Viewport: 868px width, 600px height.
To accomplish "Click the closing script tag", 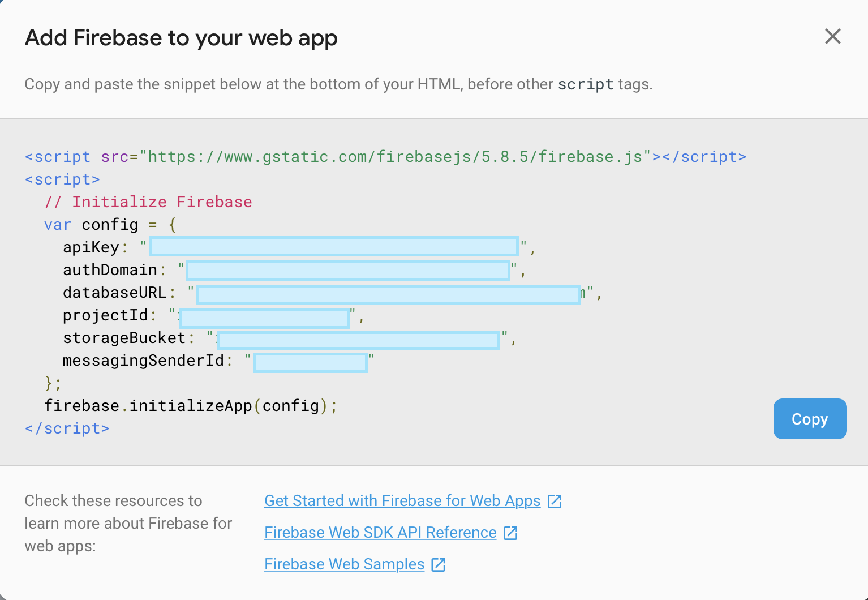I will pos(67,428).
